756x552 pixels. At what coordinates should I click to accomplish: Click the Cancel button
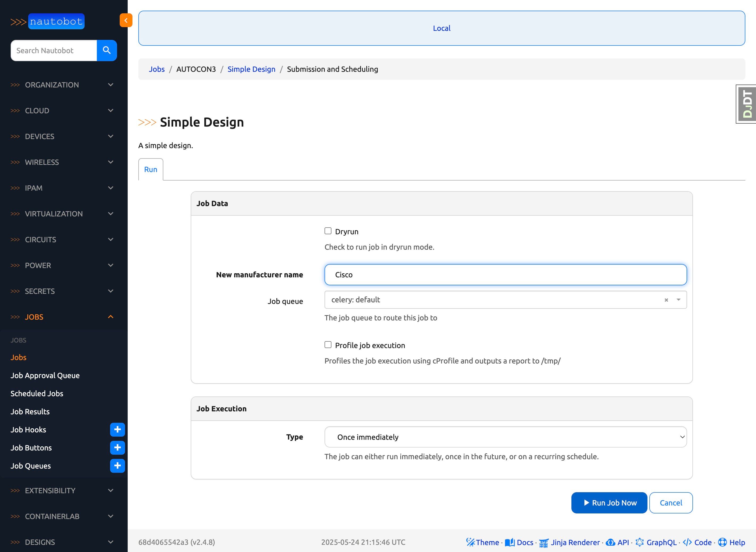tap(670, 503)
